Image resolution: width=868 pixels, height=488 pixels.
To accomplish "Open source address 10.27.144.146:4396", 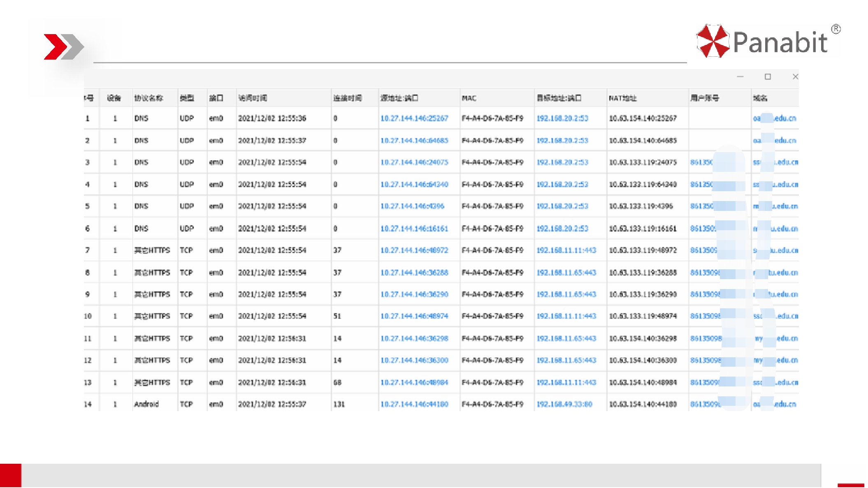I will 412,206.
